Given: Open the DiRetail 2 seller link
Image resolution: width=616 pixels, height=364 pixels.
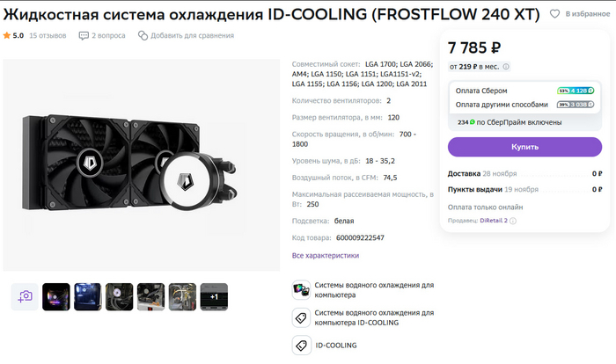Looking at the screenshot, I should point(494,221).
